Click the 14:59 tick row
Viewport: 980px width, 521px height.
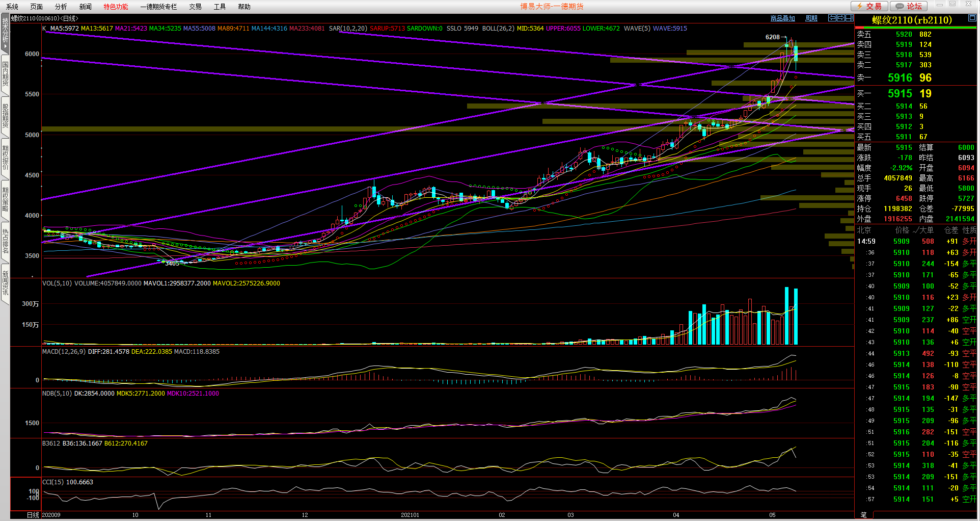[916, 242]
